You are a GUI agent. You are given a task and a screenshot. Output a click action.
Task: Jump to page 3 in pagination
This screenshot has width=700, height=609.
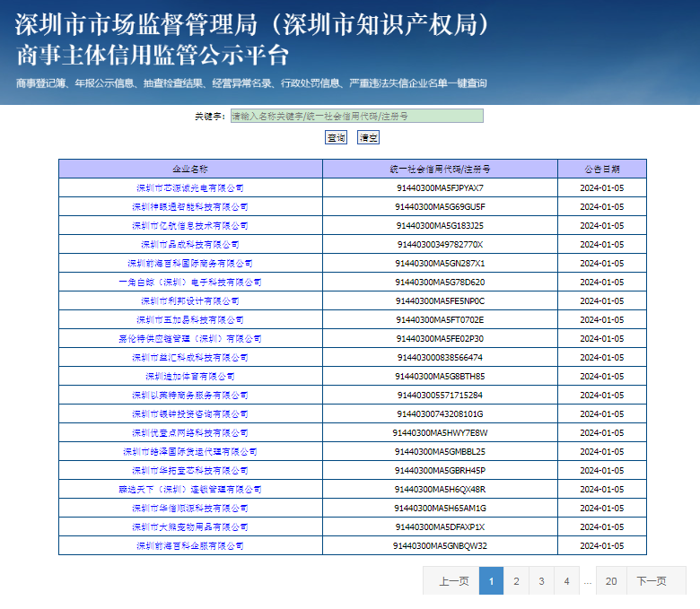tap(541, 581)
